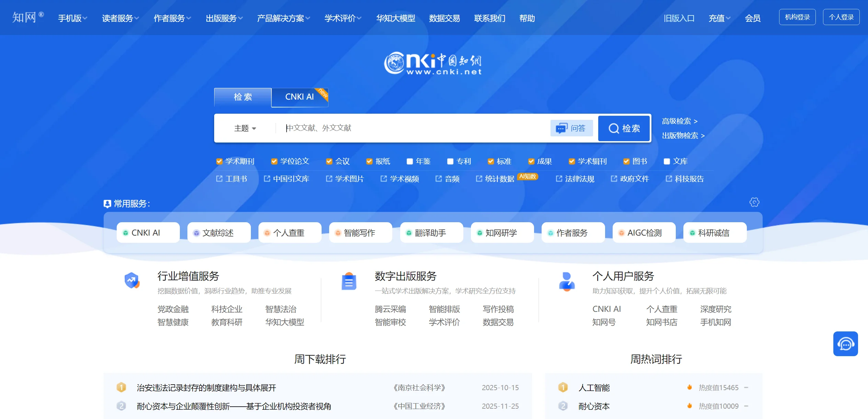Open the 高级检索 link
Screen dimensions: 868x419
point(679,121)
